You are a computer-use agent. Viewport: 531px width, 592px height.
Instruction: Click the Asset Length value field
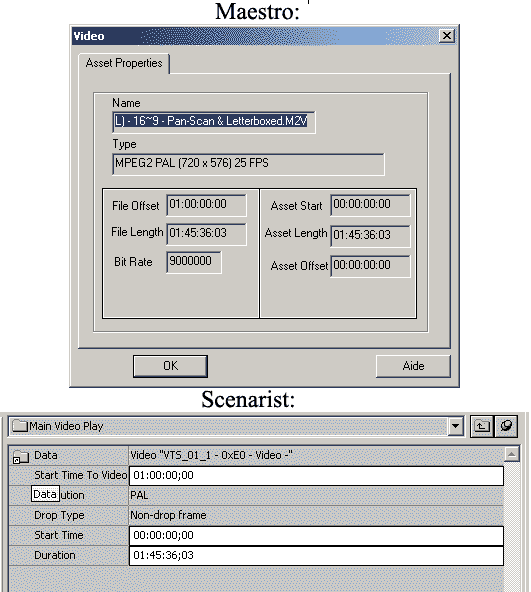point(370,236)
